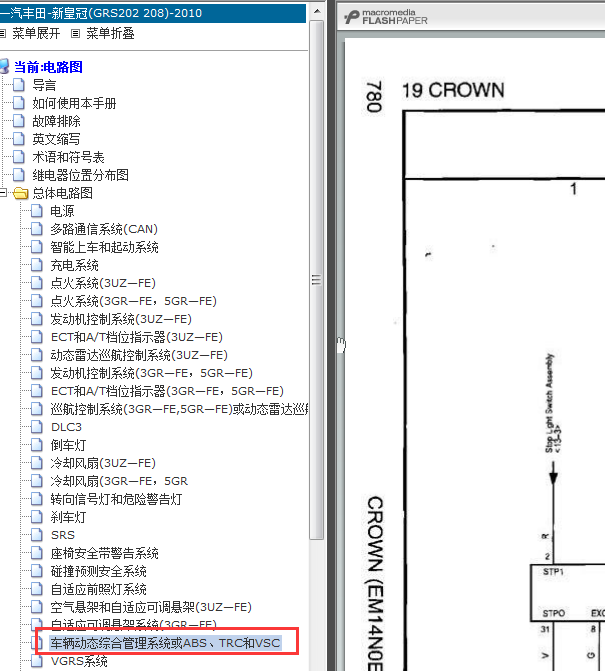Click the page icon beside 导言
The height and width of the screenshot is (671, 605).
(18, 85)
